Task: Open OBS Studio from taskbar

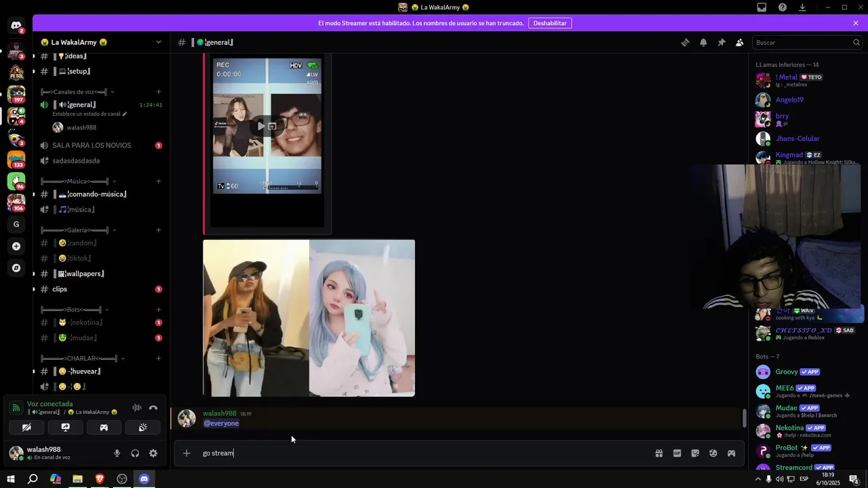Action: [122, 479]
